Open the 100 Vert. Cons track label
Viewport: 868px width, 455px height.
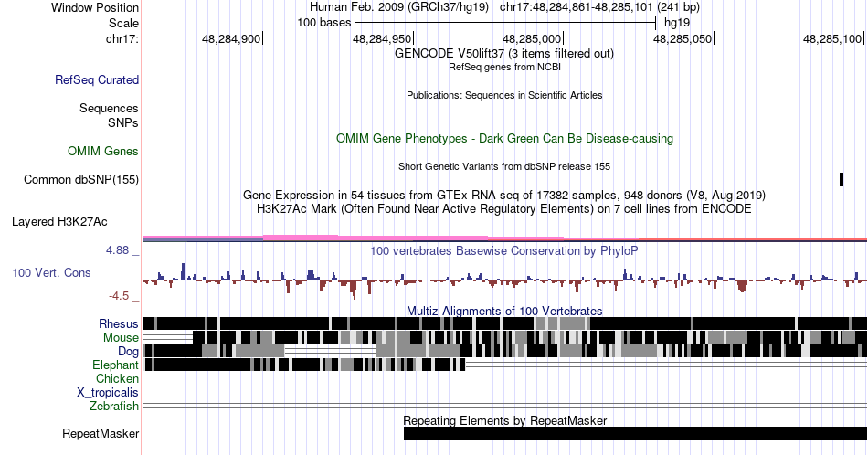(x=51, y=272)
